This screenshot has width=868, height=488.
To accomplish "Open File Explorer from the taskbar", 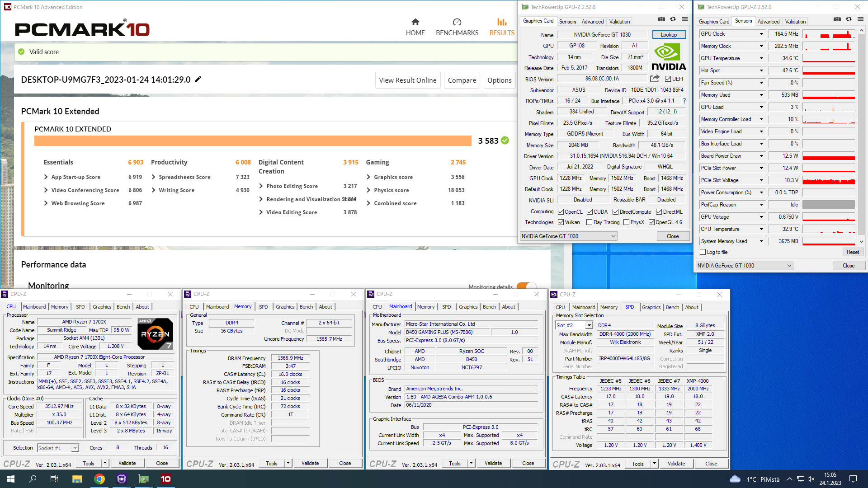I will pyautogui.click(x=77, y=479).
